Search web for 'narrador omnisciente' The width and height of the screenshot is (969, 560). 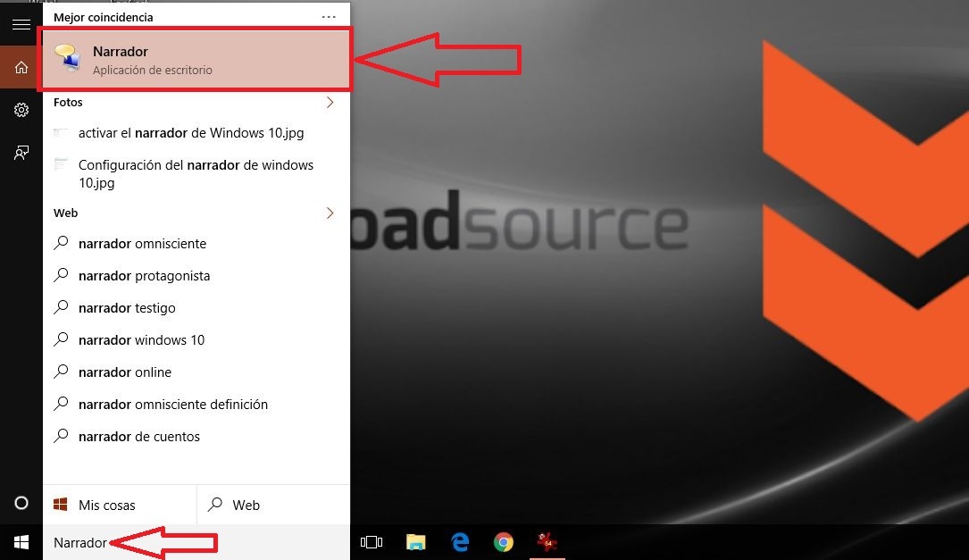(x=196, y=244)
